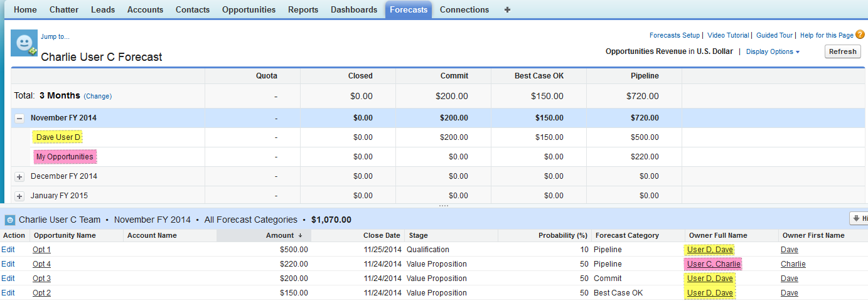The width and height of the screenshot is (868, 303).
Task: Expand December FY 2014 row
Action: tap(19, 176)
